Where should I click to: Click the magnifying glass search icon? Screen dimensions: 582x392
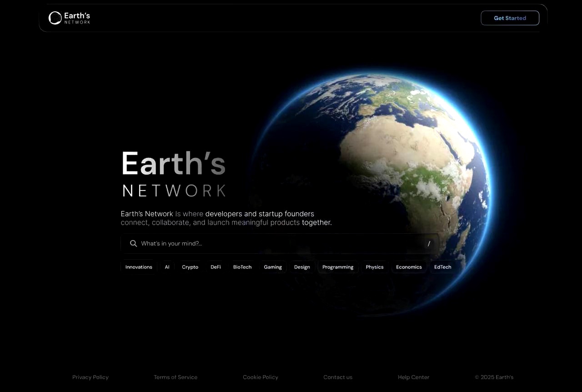point(133,244)
